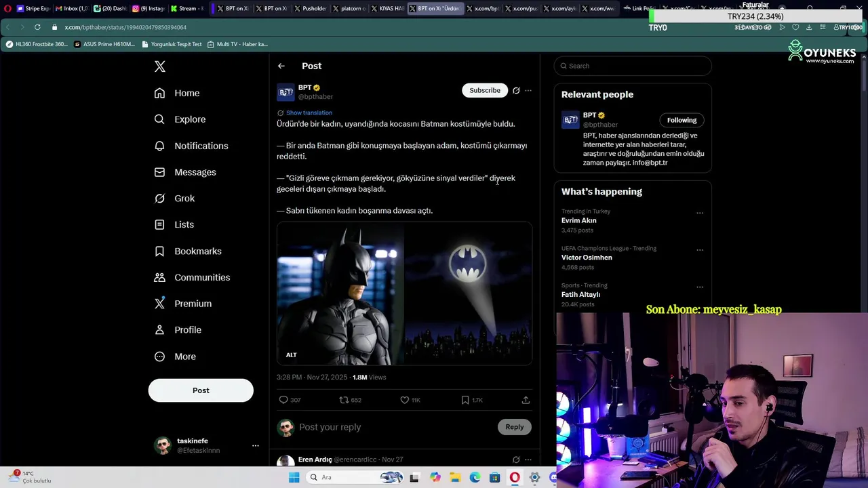Click the grey Reply button

click(515, 427)
